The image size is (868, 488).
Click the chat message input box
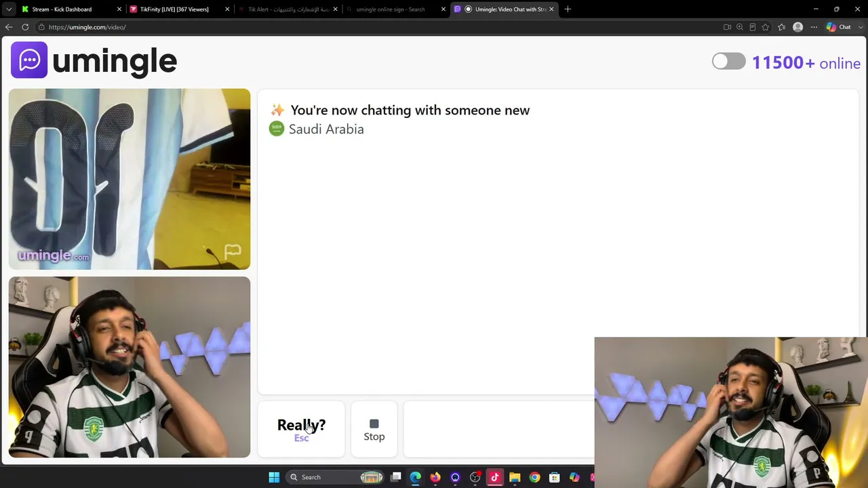point(498,430)
